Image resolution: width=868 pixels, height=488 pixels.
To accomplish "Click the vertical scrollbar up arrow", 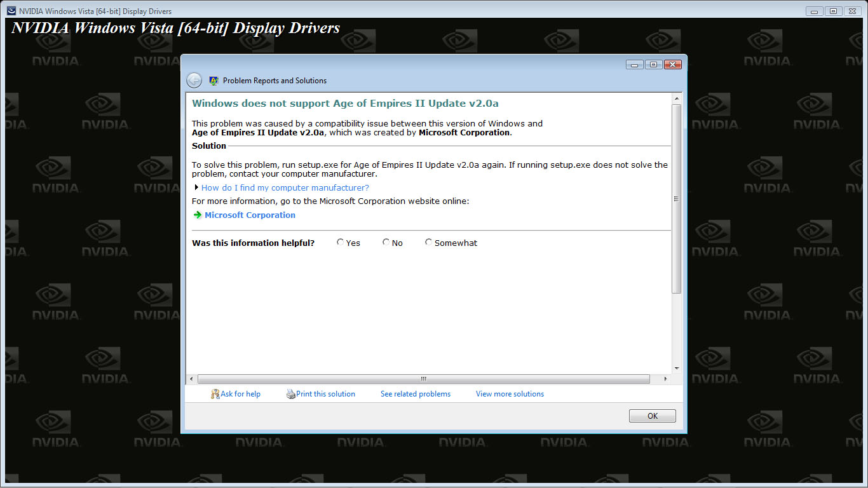I will tap(677, 98).
